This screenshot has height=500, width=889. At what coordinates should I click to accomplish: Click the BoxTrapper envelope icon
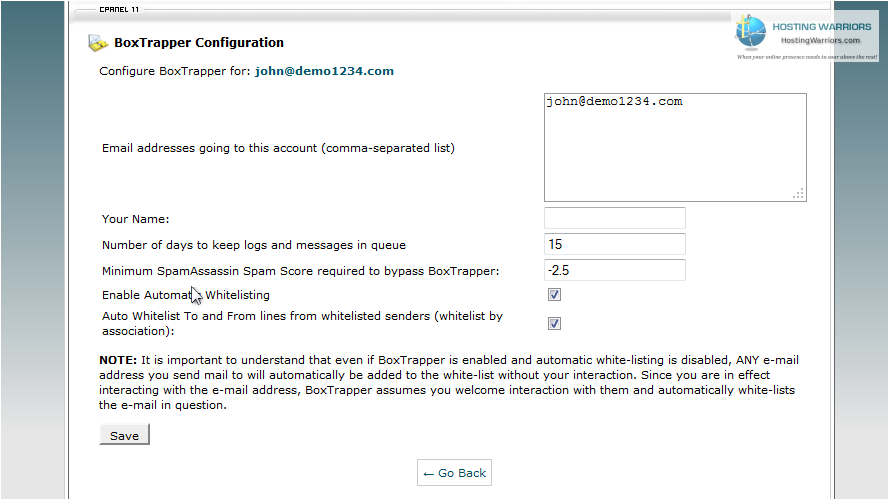98,43
